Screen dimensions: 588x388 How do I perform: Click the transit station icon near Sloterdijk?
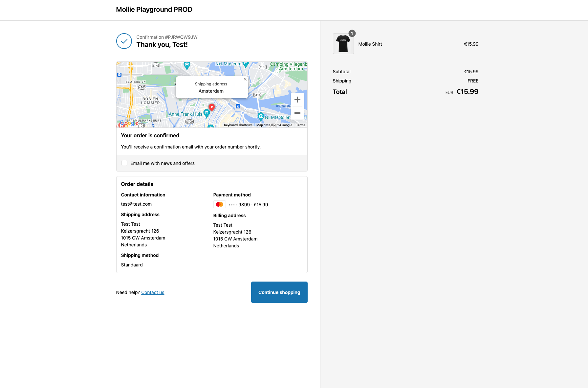click(119, 75)
